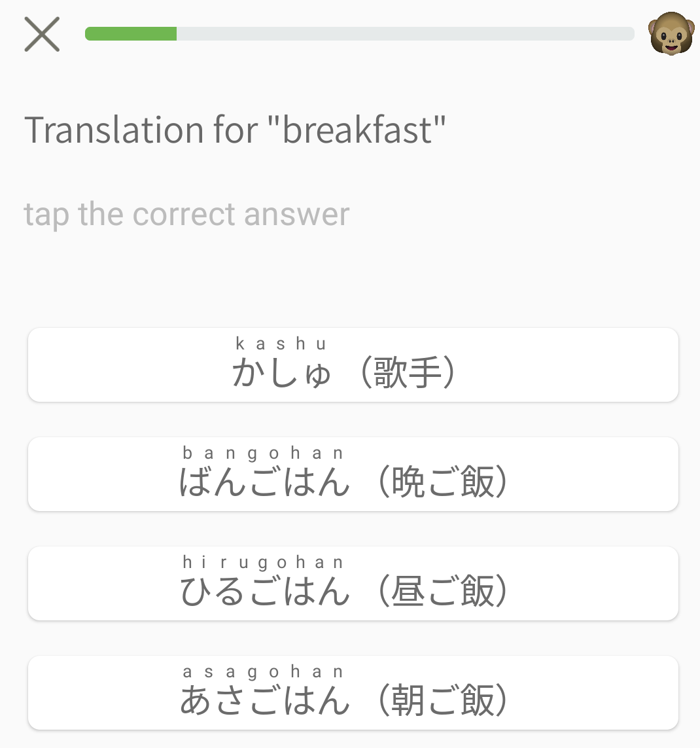Click the "tap the correct answer" hint
This screenshot has width=700, height=748.
(x=187, y=214)
